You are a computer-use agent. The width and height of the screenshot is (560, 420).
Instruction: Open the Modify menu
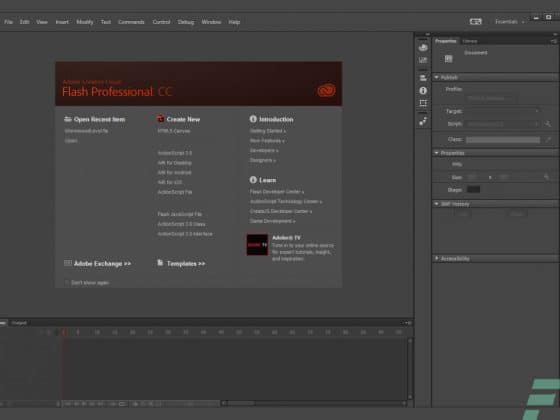[85, 22]
